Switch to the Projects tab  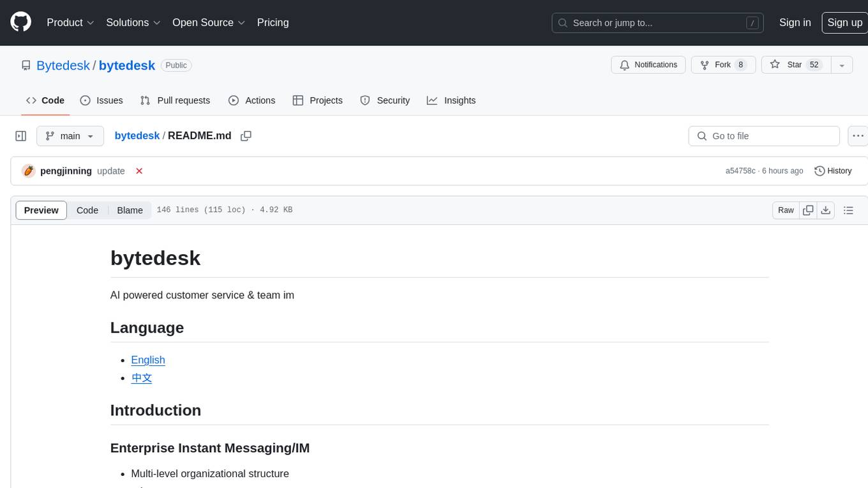[x=318, y=100]
